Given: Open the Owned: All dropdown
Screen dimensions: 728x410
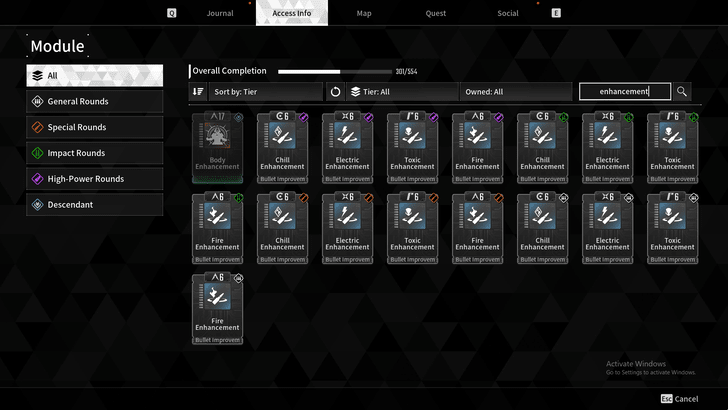Looking at the screenshot, I should pos(516,91).
